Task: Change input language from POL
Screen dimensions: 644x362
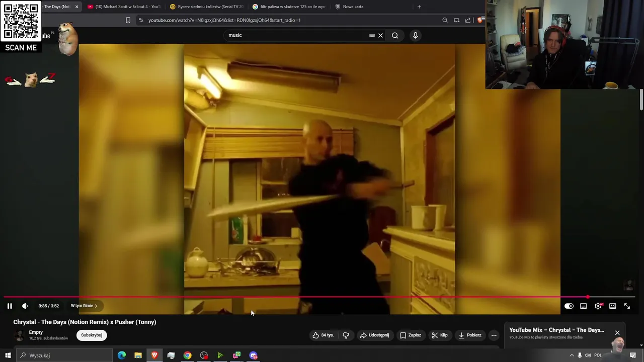Action: pyautogui.click(x=598, y=355)
